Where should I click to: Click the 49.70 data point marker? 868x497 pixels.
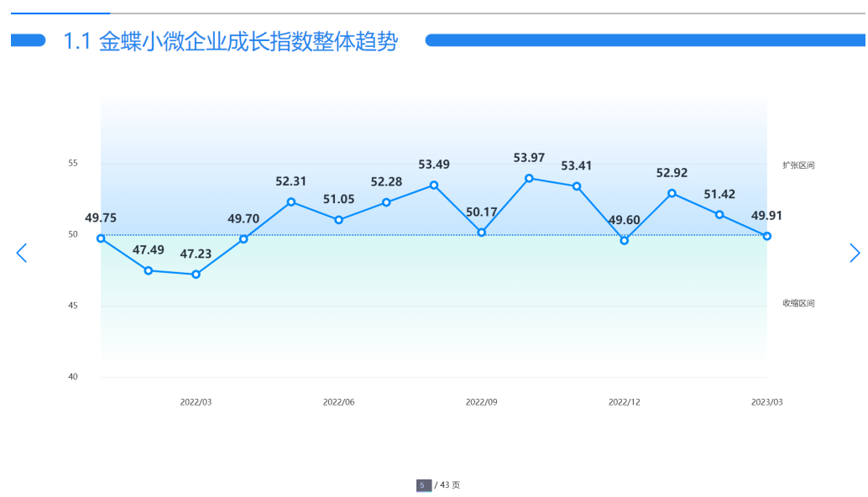[243, 239]
